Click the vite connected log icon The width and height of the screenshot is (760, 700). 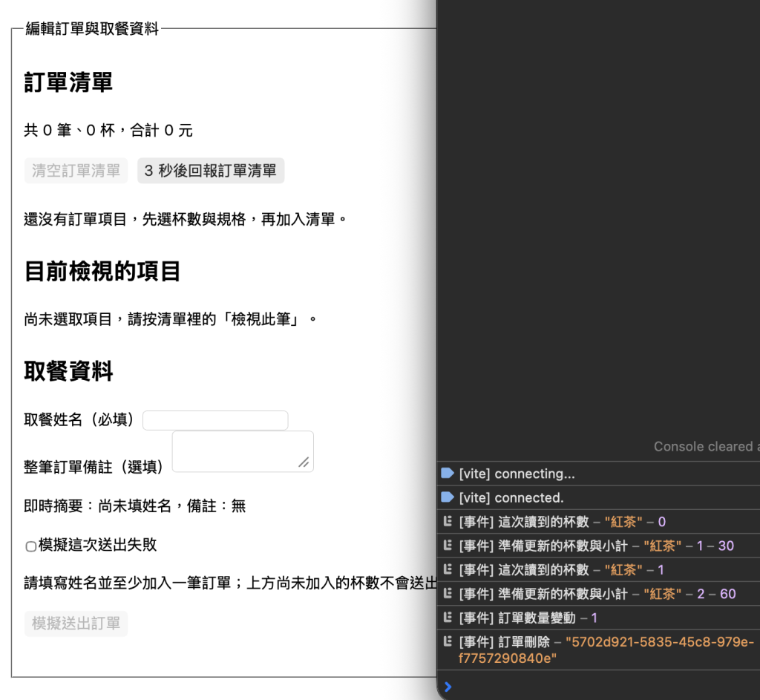pyautogui.click(x=447, y=497)
